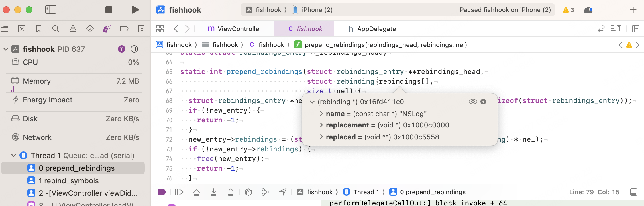The width and height of the screenshot is (644, 206).
Task: Collapse the fishhook PID 637 process row
Action: point(6,49)
